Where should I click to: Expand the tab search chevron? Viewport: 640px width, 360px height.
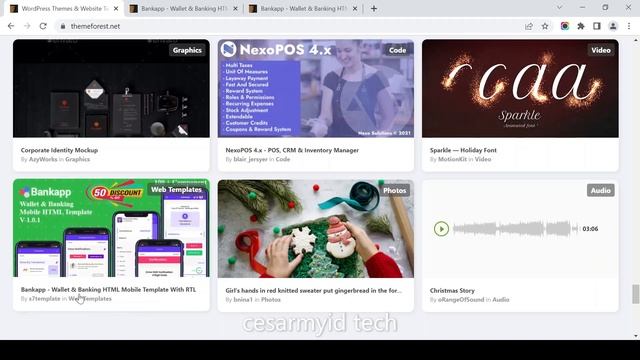[x=560, y=7]
